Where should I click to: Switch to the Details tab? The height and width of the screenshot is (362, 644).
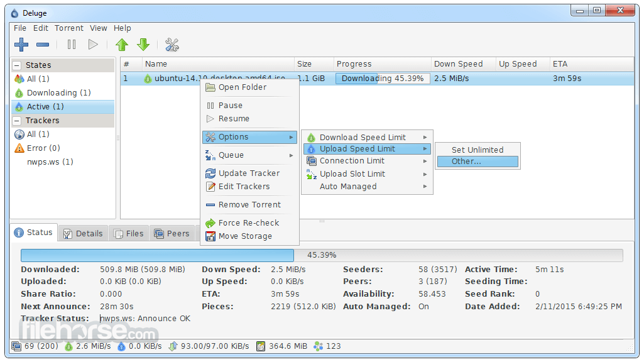(x=84, y=233)
